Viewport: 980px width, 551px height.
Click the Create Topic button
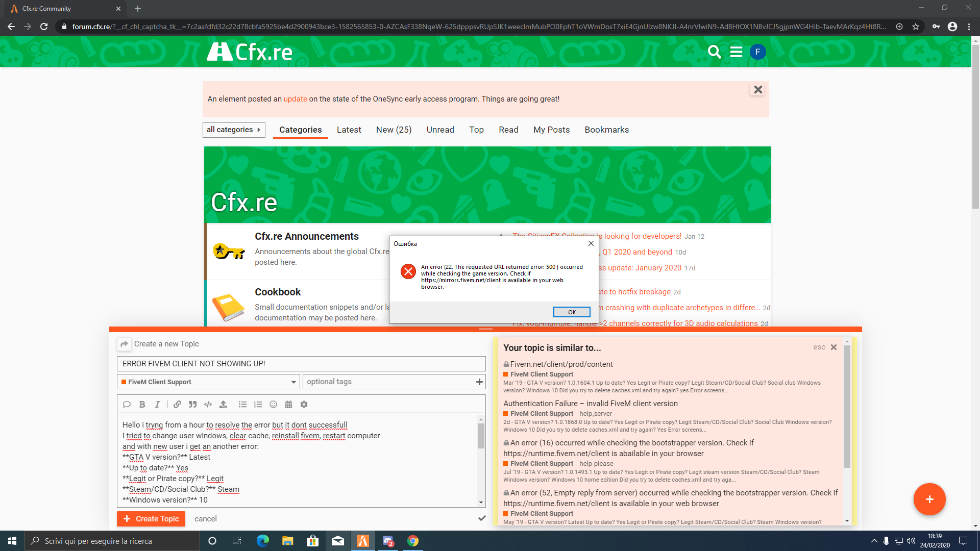[151, 519]
